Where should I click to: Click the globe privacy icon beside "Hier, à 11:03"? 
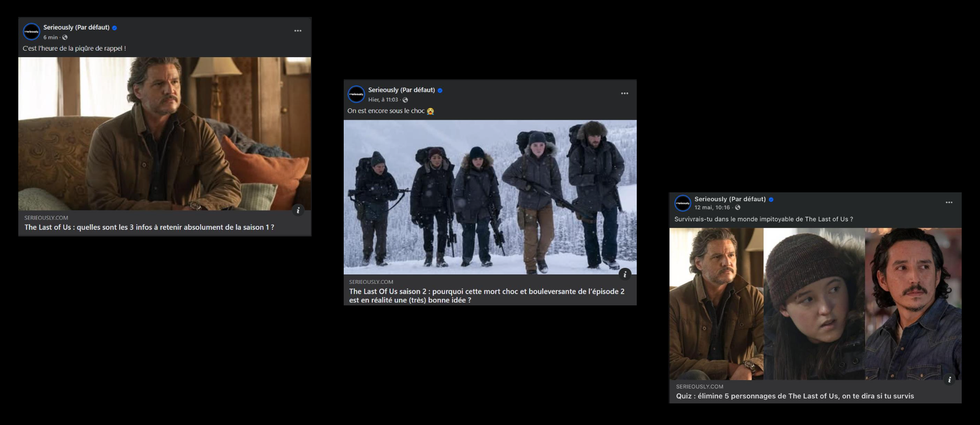[405, 100]
